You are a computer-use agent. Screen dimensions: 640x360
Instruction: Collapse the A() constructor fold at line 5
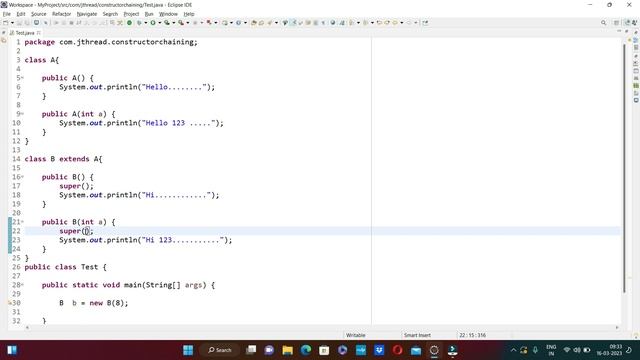22,78
